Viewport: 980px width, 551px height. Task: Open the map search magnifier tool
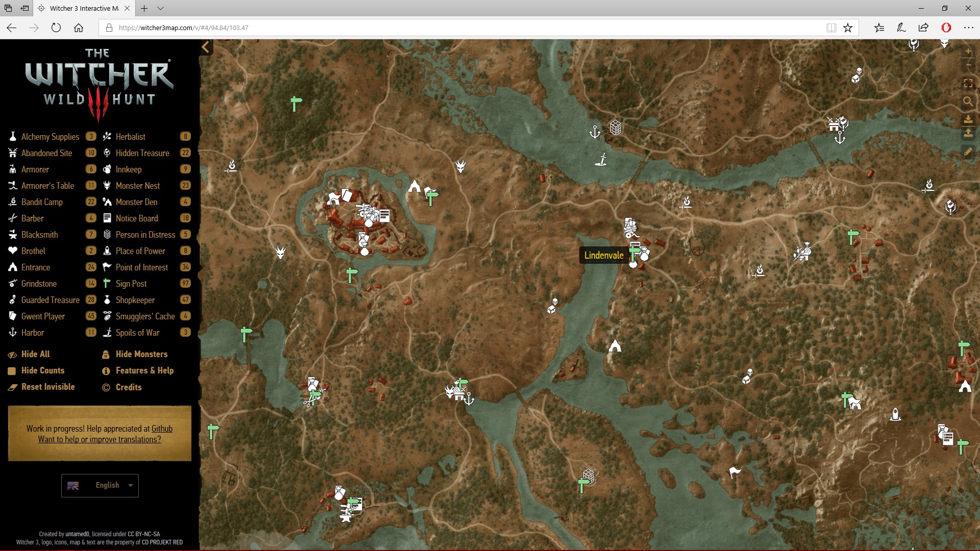968,101
